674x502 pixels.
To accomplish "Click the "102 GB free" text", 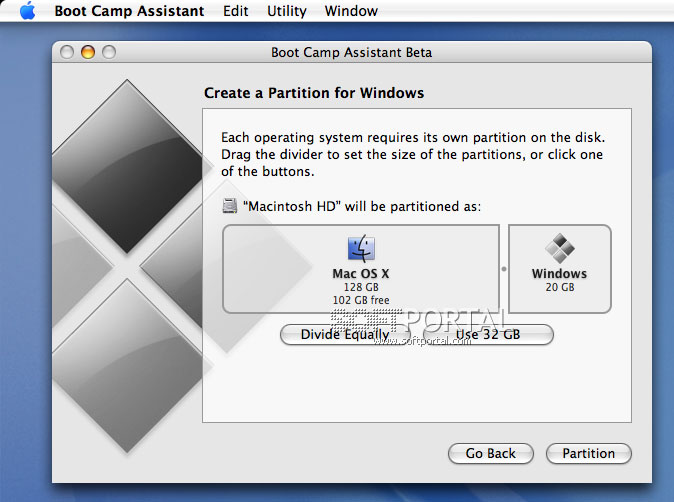I will click(x=361, y=300).
